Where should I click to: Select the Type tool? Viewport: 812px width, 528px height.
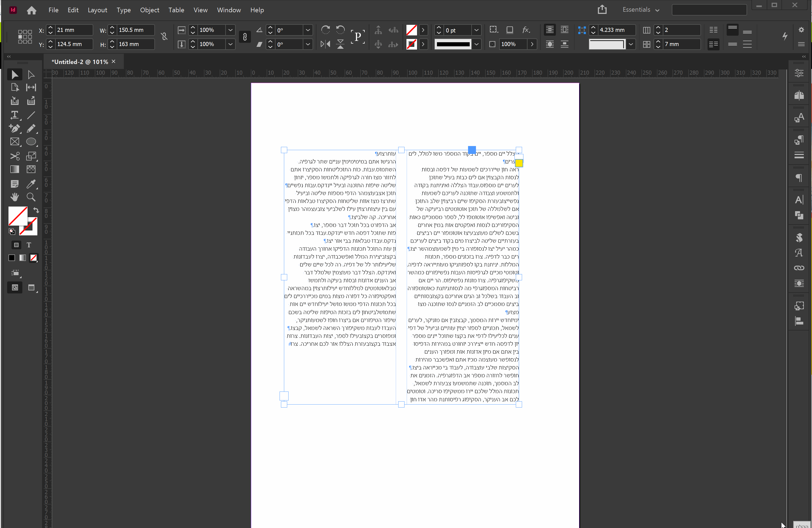(14, 115)
